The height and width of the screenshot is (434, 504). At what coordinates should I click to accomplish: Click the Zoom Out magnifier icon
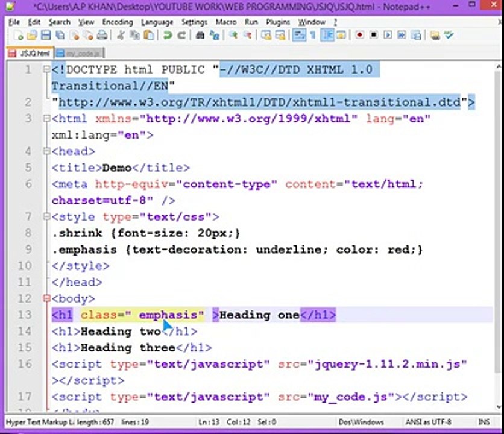(247, 35)
